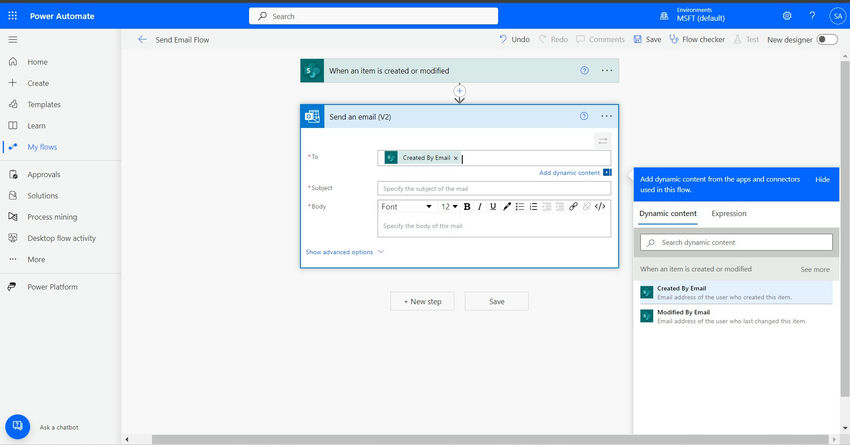Click Add dynamic content link
The height and width of the screenshot is (445, 850).
pos(569,173)
